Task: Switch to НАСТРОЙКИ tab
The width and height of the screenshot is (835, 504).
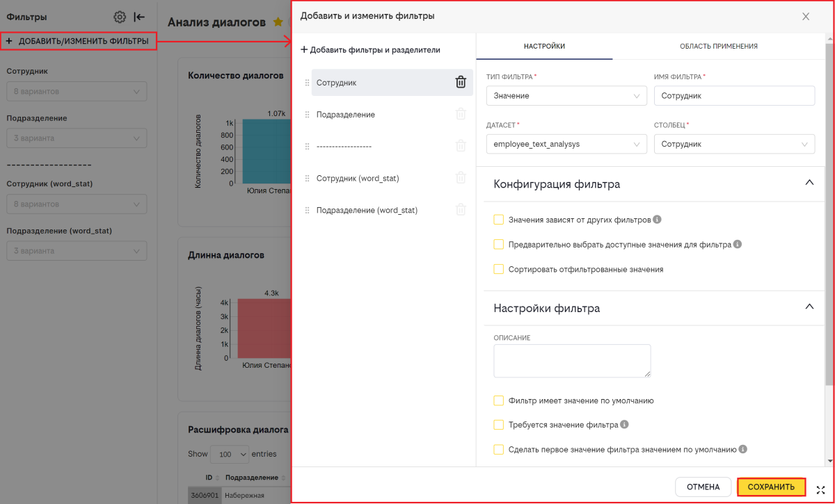Action: click(x=544, y=47)
